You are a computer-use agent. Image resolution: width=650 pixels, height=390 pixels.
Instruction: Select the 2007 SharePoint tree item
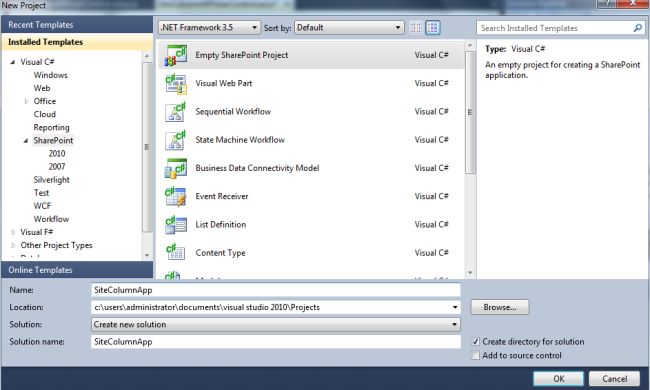pos(57,167)
